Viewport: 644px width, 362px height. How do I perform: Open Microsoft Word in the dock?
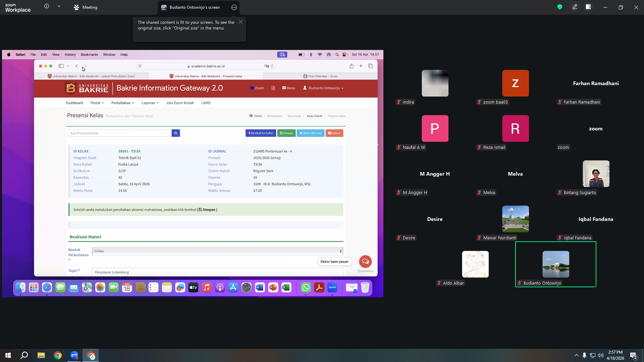(x=260, y=288)
